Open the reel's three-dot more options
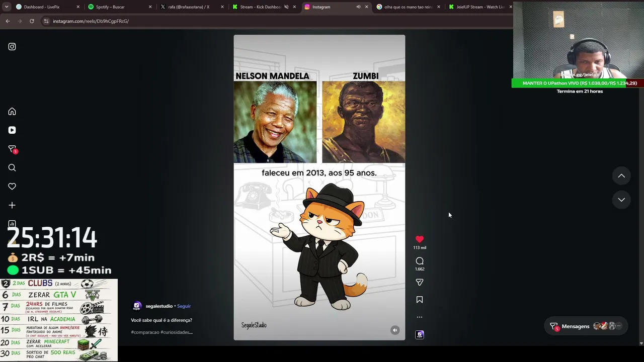Screen dimensions: 644x362 [420, 317]
